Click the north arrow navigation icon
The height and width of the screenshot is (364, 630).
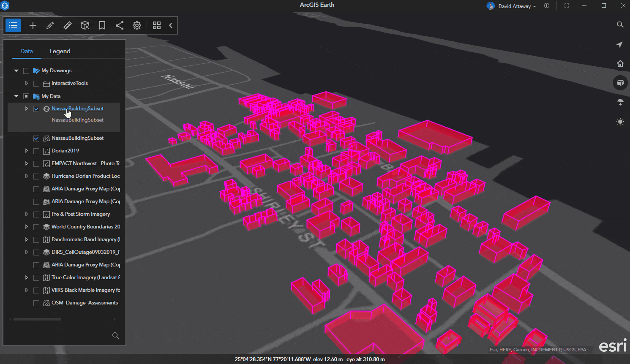coord(620,44)
